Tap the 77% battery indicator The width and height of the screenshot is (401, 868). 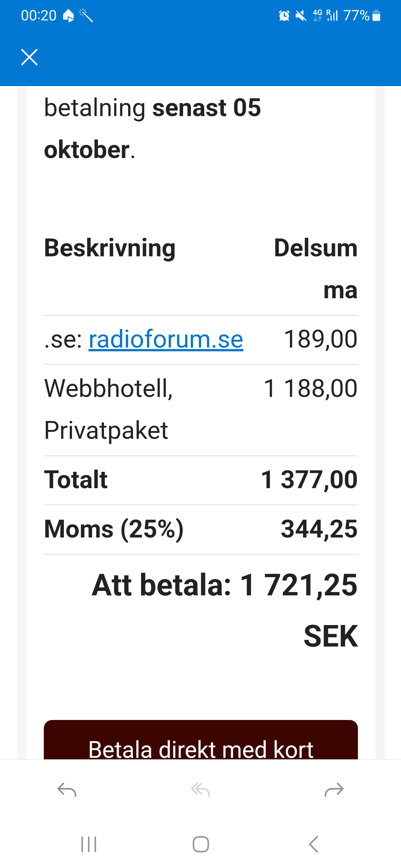tap(362, 16)
